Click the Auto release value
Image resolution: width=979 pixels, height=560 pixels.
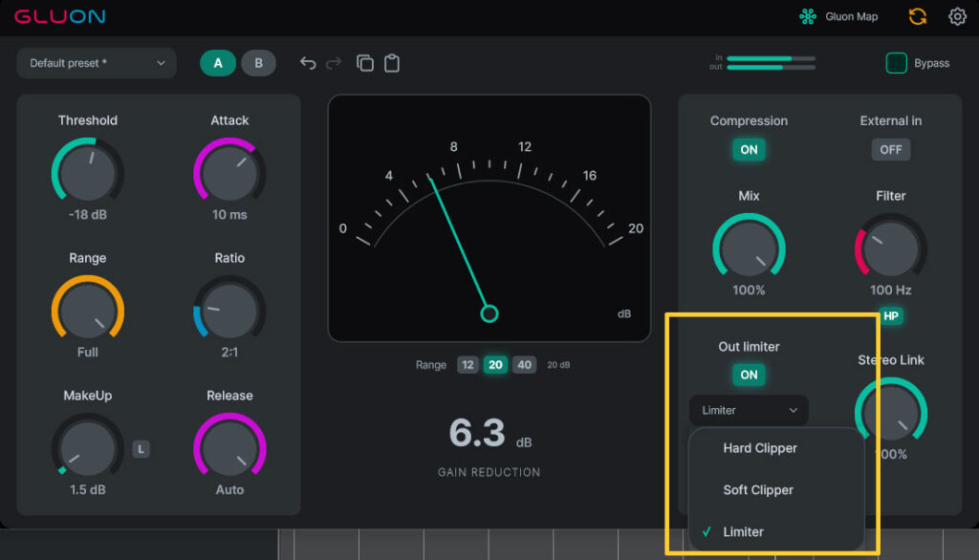229,490
